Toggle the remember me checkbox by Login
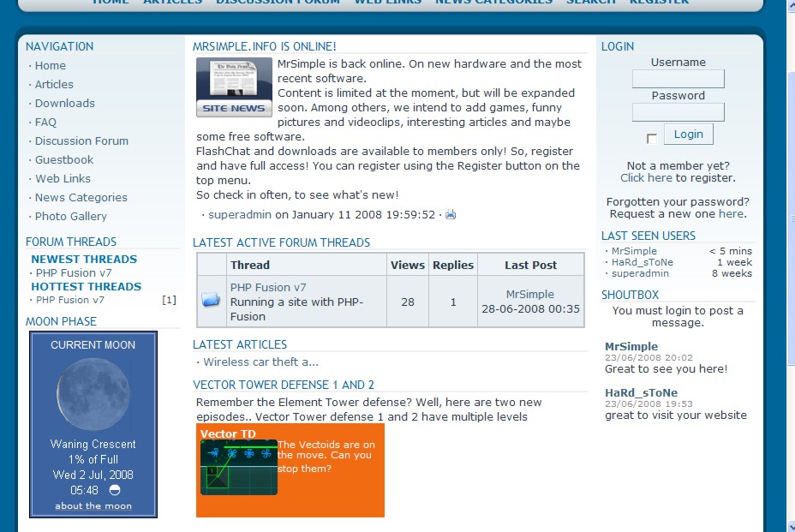Screen dimensions: 795x532 click(x=652, y=138)
